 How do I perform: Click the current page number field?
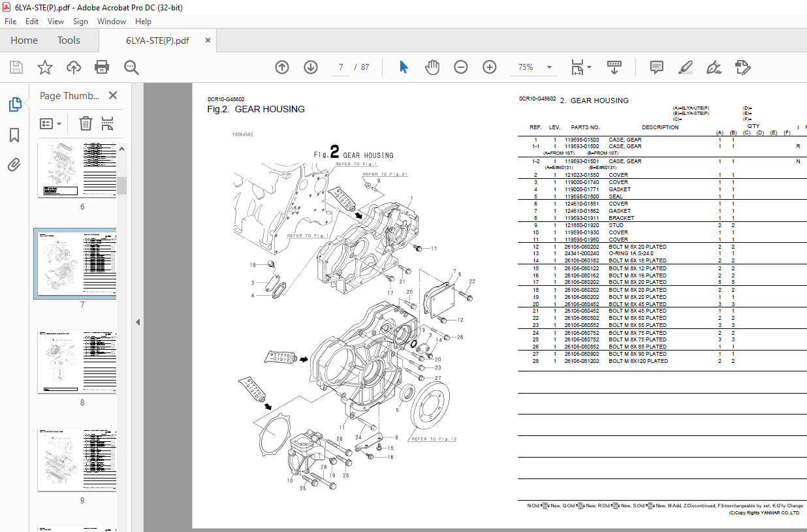[x=341, y=67]
